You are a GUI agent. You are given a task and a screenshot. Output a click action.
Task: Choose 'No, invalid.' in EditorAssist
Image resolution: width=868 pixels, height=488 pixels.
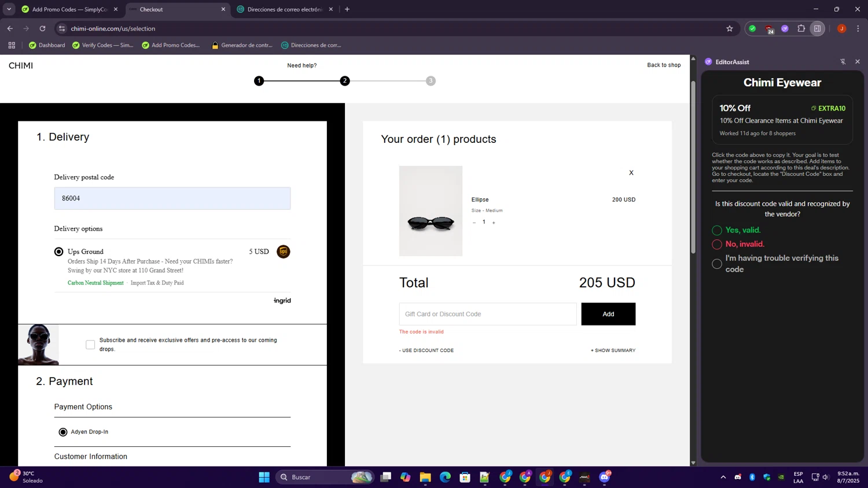pos(717,244)
